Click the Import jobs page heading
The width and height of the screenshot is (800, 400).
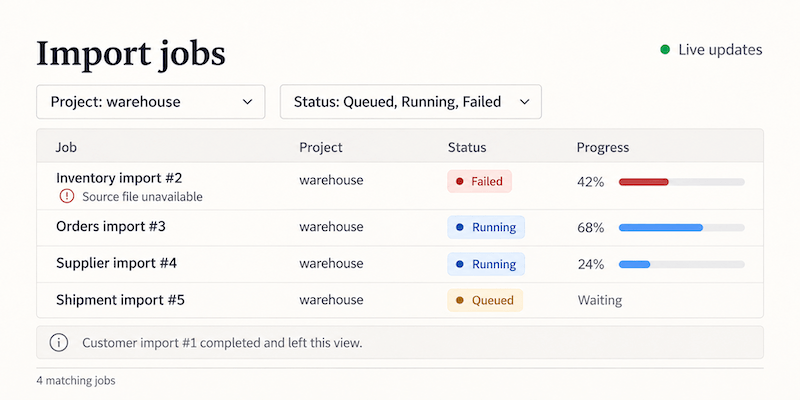coord(131,54)
